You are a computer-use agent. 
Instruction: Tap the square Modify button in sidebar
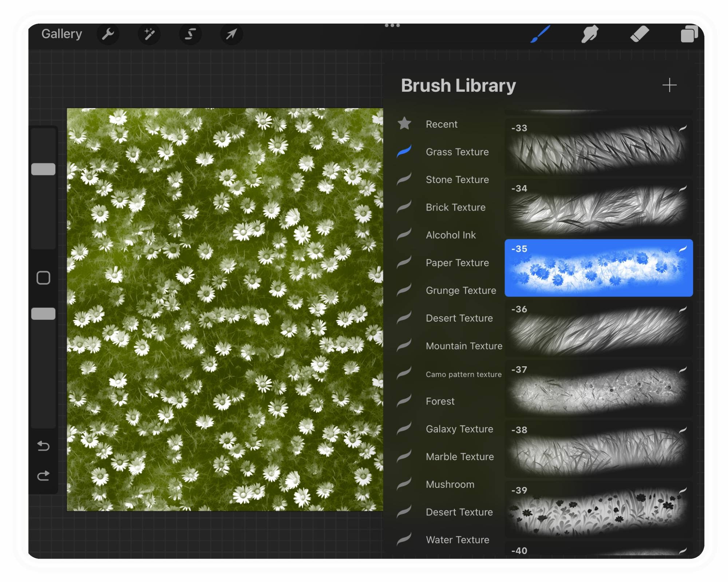[43, 278]
